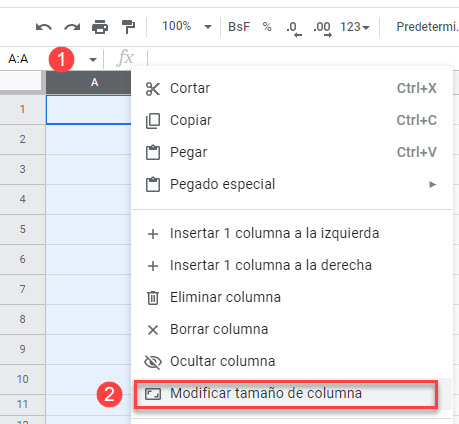459x424 pixels.
Task: Select row 3 header
Action: click(x=22, y=169)
